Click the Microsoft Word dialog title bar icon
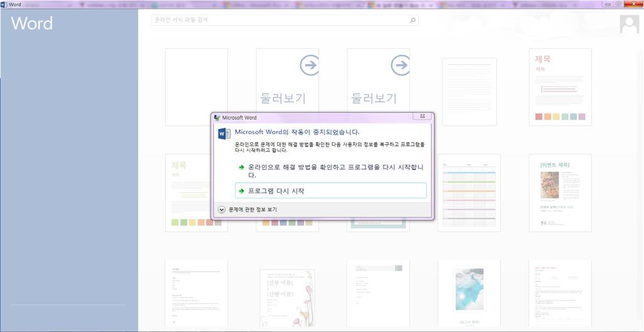The height and width of the screenshot is (332, 644). pos(217,118)
